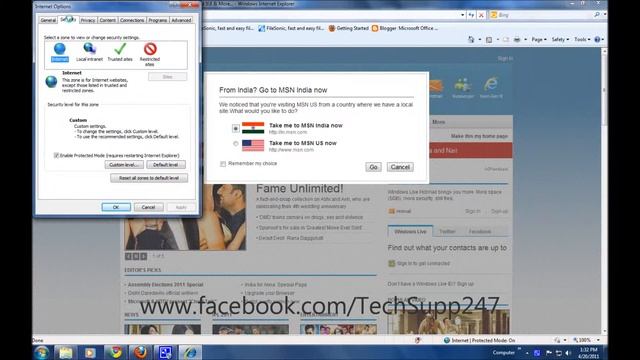Click the Custom level button

(x=124, y=165)
